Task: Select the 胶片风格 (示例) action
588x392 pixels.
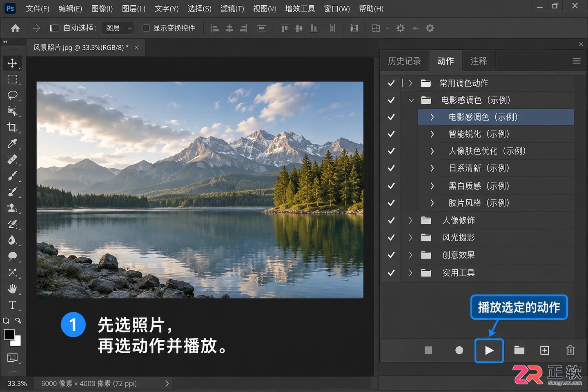Action: click(x=496, y=203)
